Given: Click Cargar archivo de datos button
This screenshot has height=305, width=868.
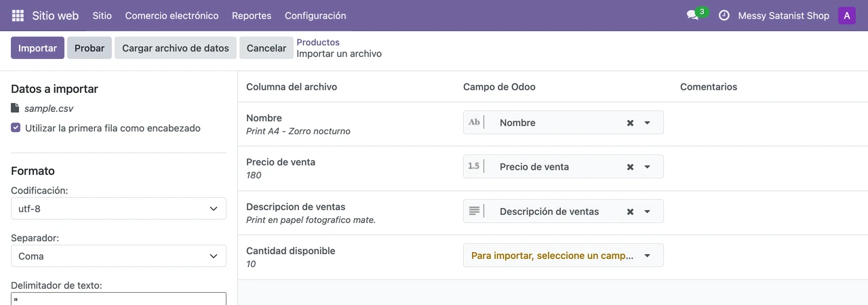Looking at the screenshot, I should coord(176,48).
